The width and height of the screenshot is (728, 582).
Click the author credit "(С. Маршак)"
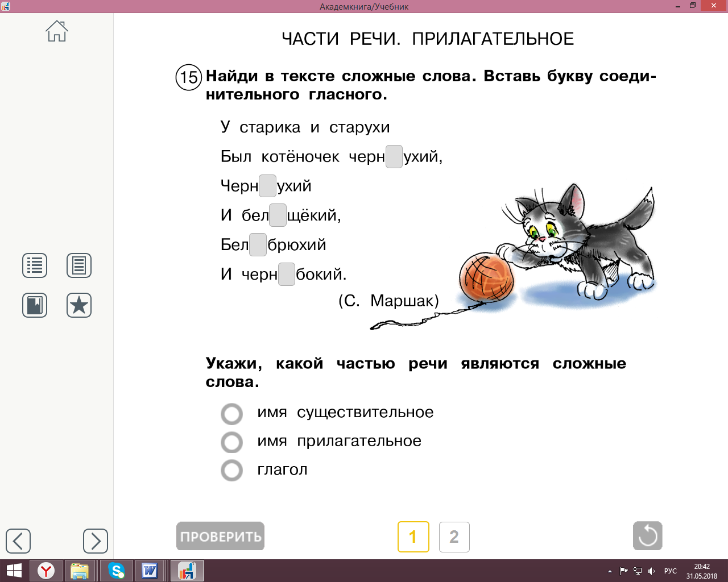pos(388,301)
